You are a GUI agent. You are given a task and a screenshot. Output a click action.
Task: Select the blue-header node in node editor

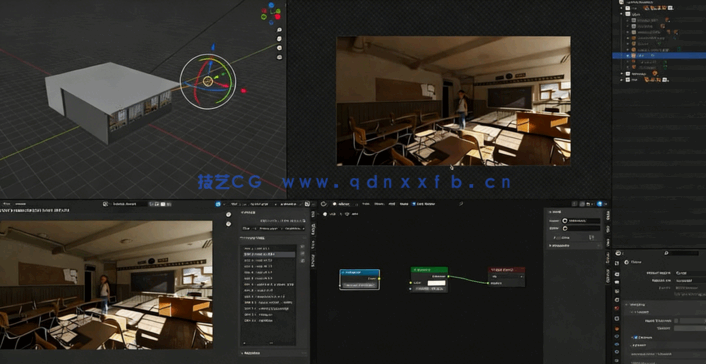[359, 279]
